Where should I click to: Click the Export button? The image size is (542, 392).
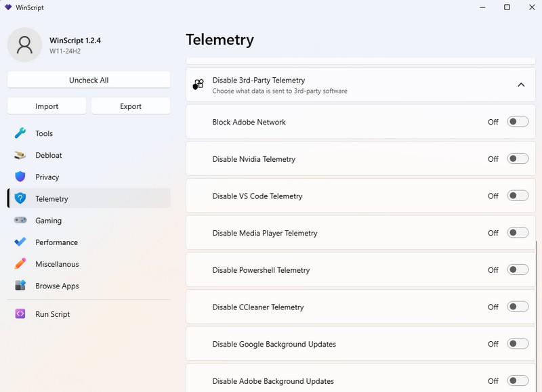tap(131, 106)
